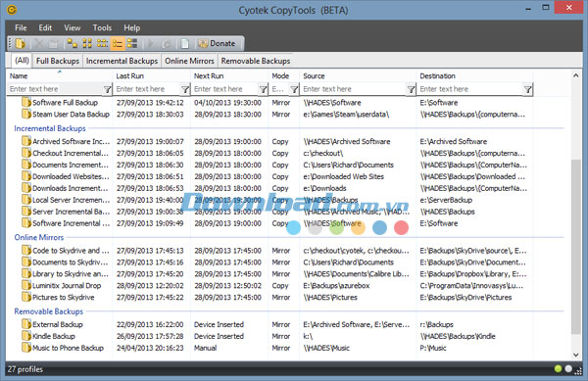Open the Edit menu
This screenshot has width=588, height=381.
(45, 27)
